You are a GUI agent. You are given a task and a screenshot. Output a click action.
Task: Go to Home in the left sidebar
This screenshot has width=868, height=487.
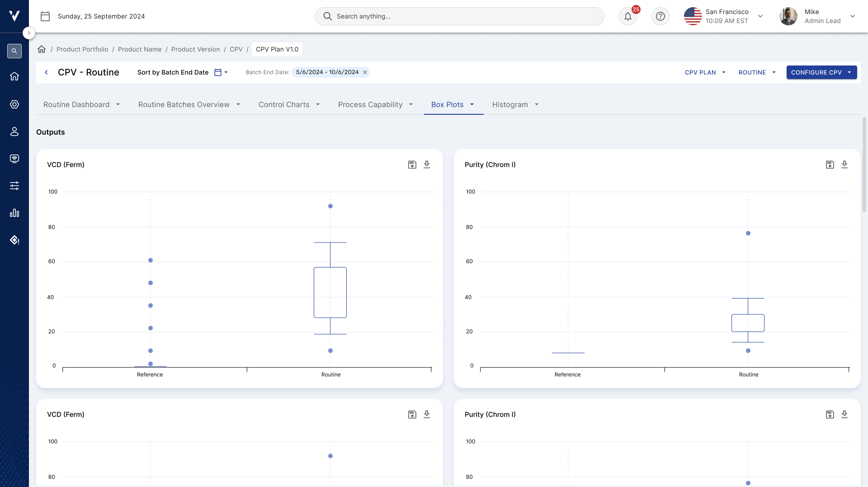pyautogui.click(x=14, y=76)
